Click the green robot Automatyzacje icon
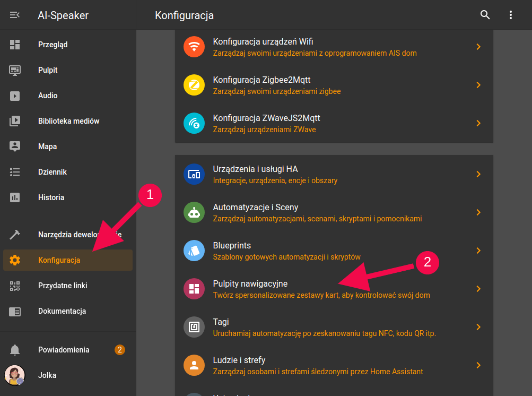The image size is (532, 396). tap(194, 212)
